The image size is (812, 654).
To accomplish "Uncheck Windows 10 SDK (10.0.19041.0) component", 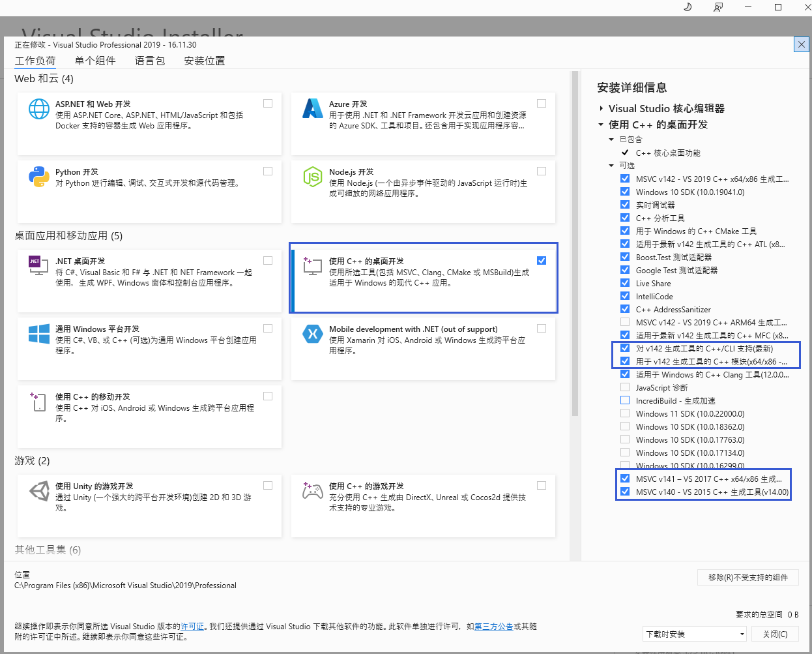I will pos(625,192).
